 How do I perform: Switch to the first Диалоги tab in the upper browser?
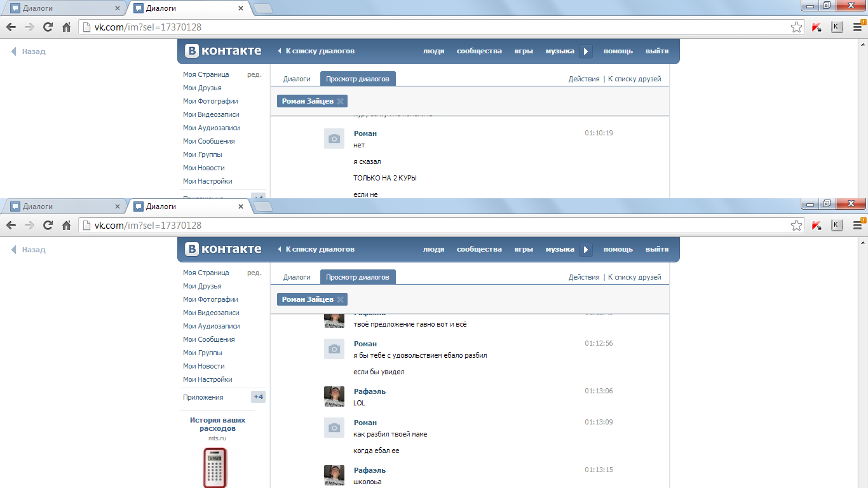tap(64, 9)
